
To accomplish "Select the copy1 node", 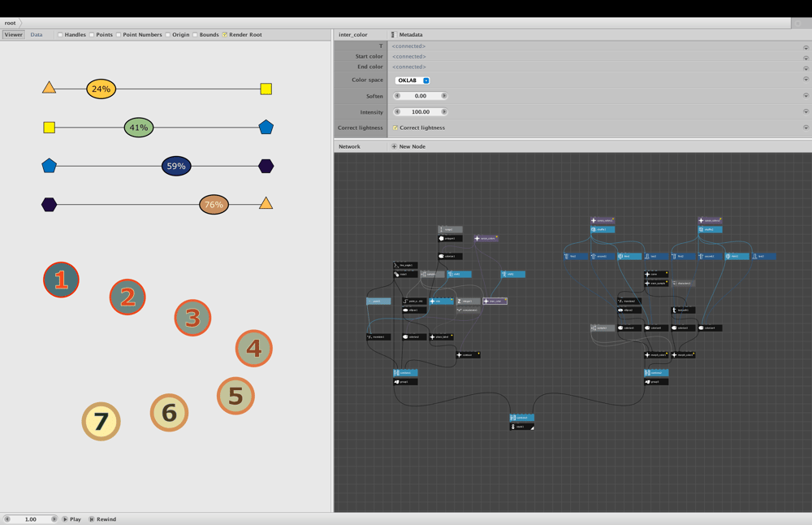I will (405, 274).
